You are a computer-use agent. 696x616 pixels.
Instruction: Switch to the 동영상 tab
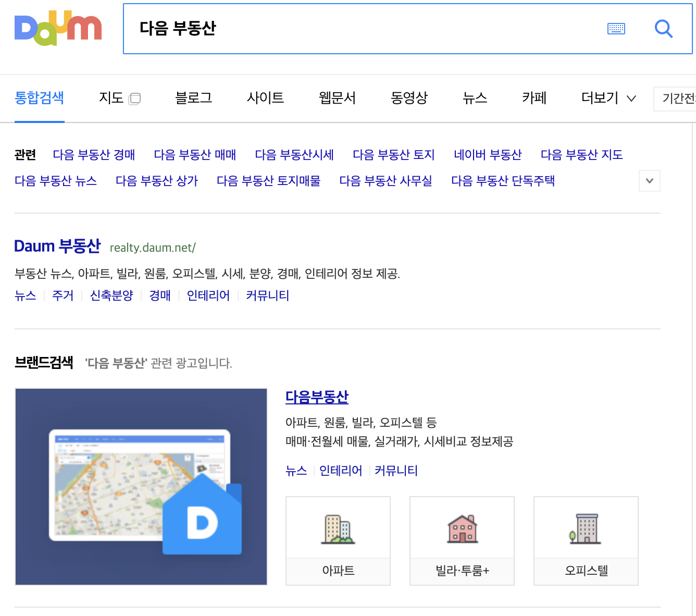(x=409, y=98)
